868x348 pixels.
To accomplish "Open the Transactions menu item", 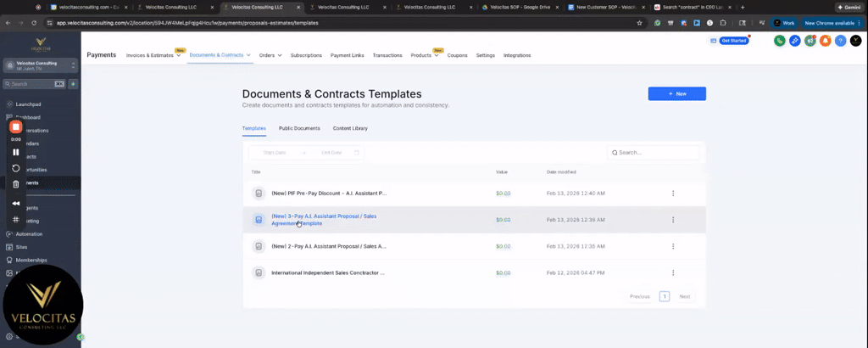I will click(x=387, y=55).
